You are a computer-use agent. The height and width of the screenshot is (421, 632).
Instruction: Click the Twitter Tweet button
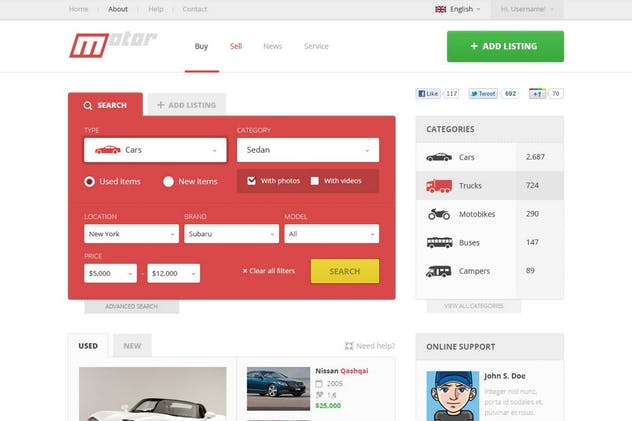(x=483, y=94)
